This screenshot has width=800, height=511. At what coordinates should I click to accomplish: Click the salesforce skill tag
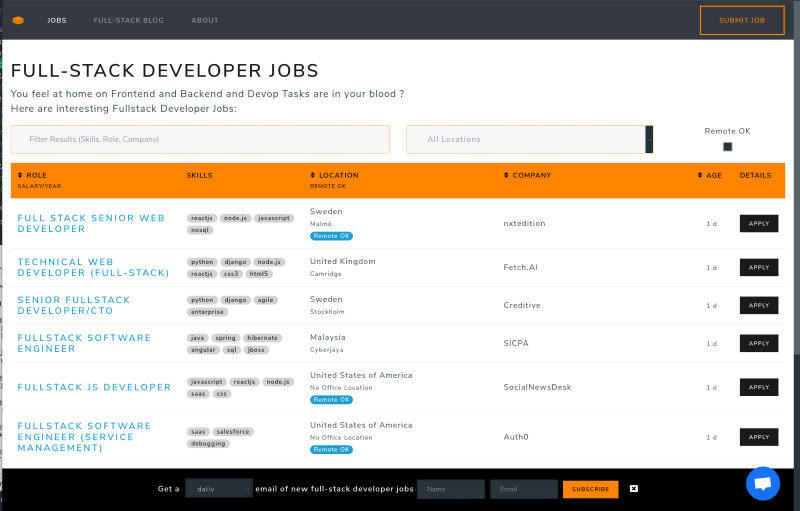click(233, 431)
